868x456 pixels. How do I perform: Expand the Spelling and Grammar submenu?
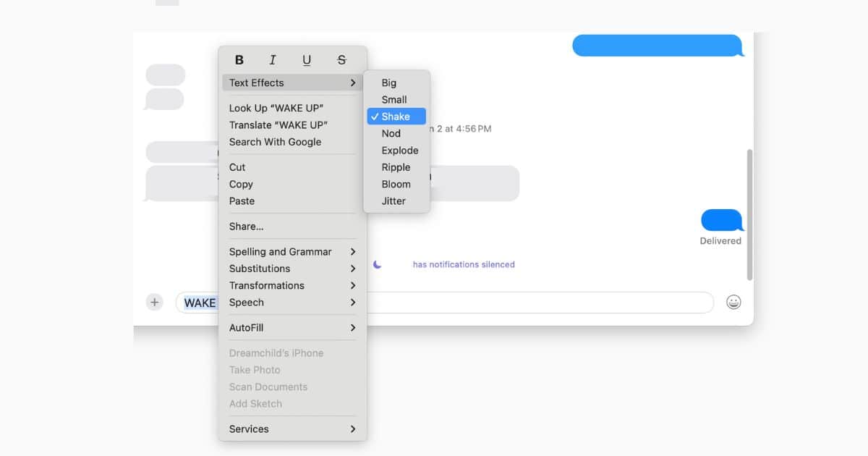[292, 252]
